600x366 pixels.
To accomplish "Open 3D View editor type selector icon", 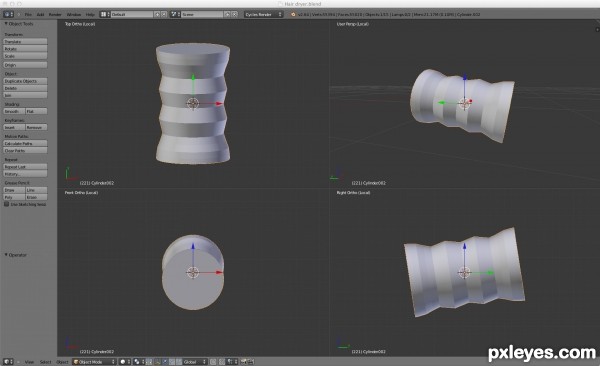I will coord(8,362).
